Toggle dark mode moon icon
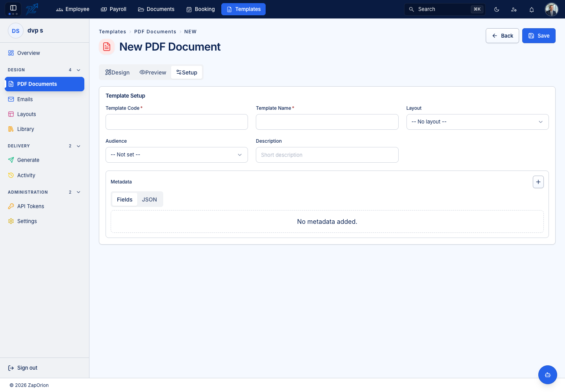Screen dimensions: 565x392 tap(497, 9)
